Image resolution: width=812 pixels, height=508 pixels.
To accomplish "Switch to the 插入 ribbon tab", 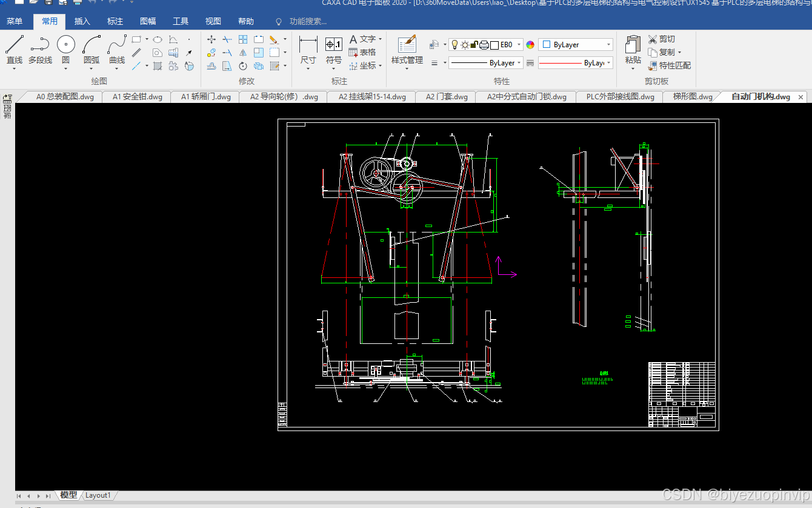I will (82, 21).
